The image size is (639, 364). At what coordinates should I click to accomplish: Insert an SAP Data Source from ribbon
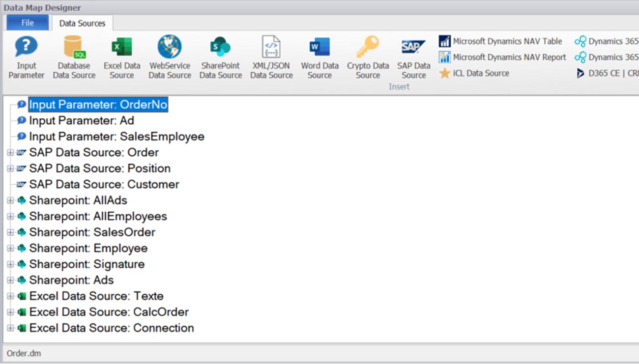(x=414, y=58)
